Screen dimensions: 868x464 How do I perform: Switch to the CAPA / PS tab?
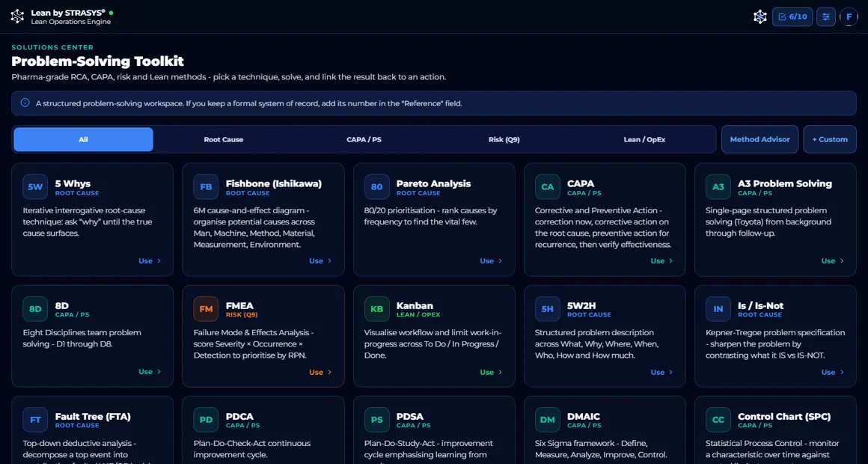coord(364,139)
